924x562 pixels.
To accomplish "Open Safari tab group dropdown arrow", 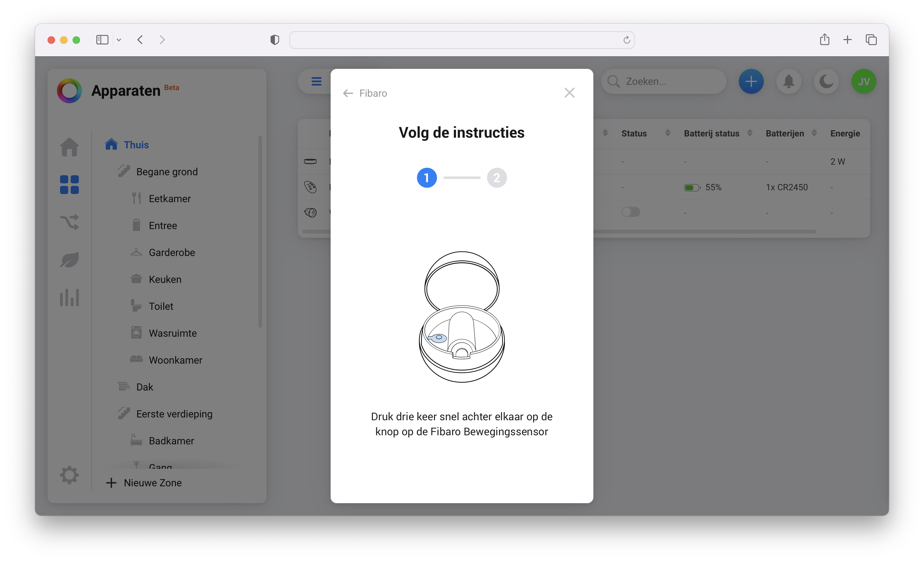I will pyautogui.click(x=119, y=40).
